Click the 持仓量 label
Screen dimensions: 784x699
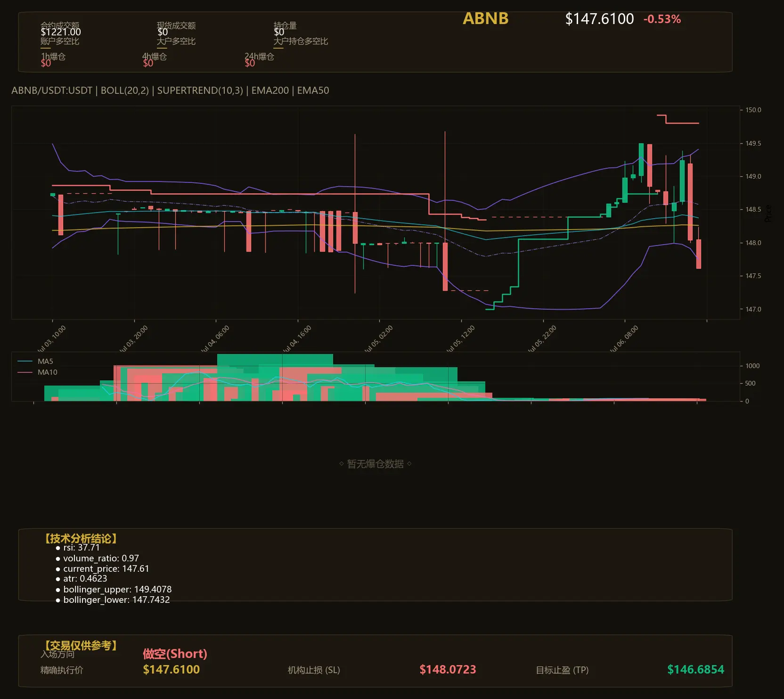pyautogui.click(x=285, y=25)
